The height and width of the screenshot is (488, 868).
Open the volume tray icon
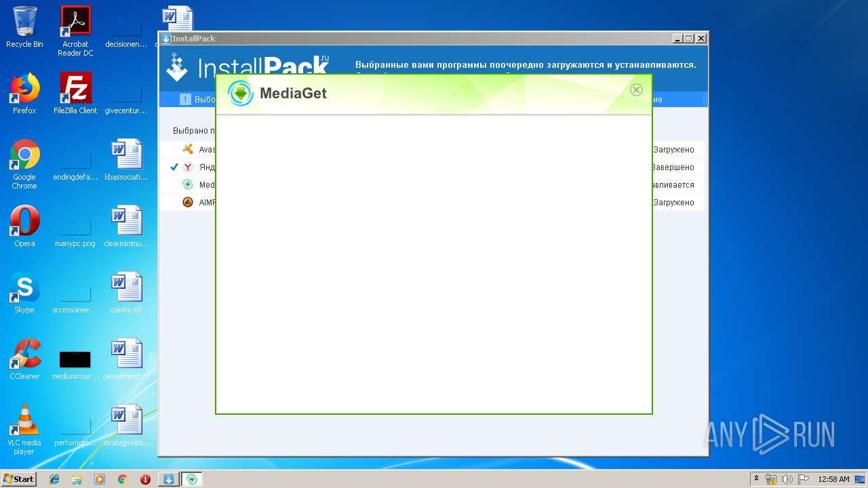(787, 479)
